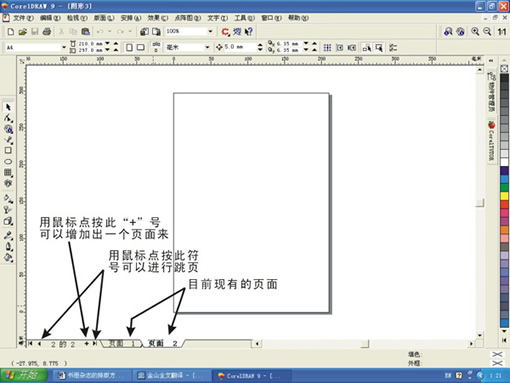Open the 文件 (File) menu
The width and height of the screenshot is (510, 383).
pyautogui.click(x=23, y=18)
